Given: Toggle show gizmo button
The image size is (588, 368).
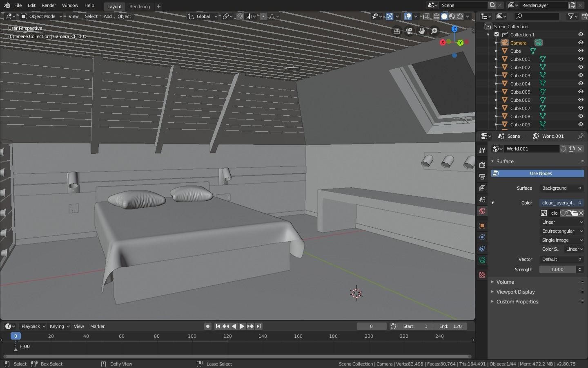Looking at the screenshot, I should tap(390, 16).
